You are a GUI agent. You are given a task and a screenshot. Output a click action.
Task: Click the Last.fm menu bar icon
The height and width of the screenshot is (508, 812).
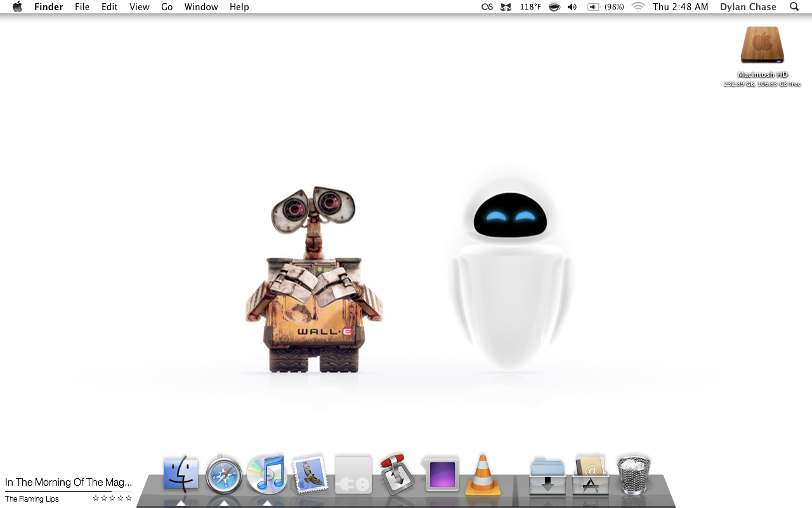coord(487,7)
